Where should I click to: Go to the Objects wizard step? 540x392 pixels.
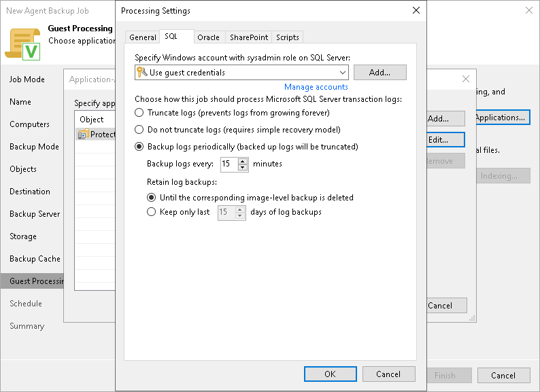(x=23, y=169)
